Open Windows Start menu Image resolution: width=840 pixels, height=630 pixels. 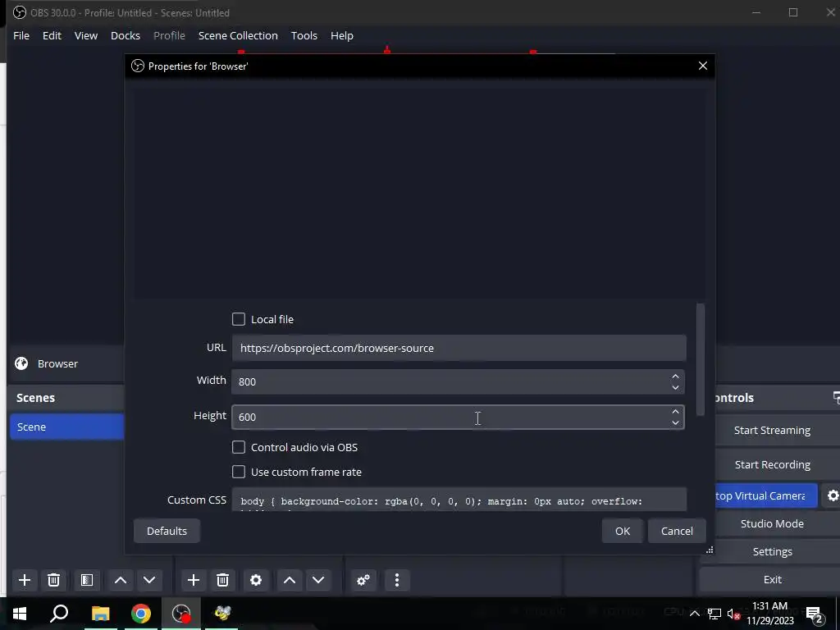pos(20,614)
